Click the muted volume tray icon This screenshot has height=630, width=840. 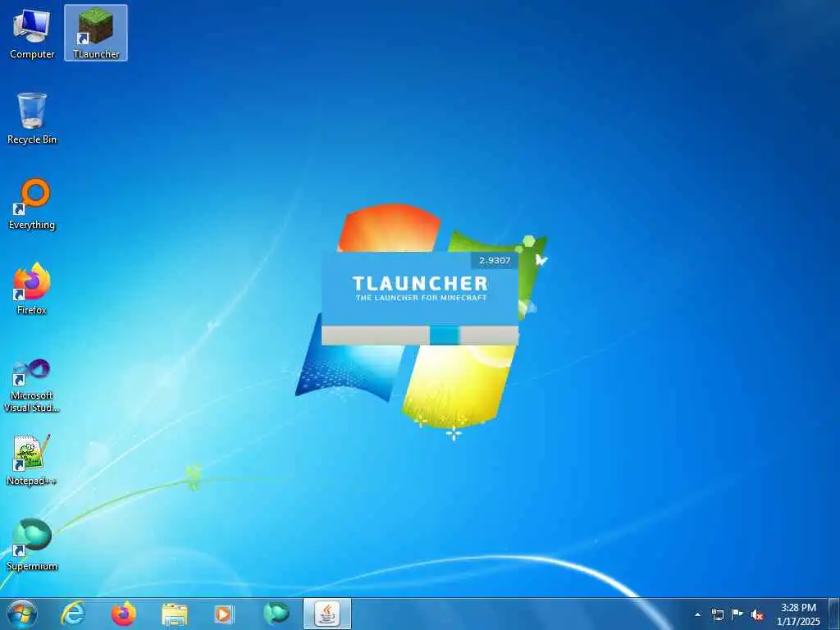coord(757,614)
